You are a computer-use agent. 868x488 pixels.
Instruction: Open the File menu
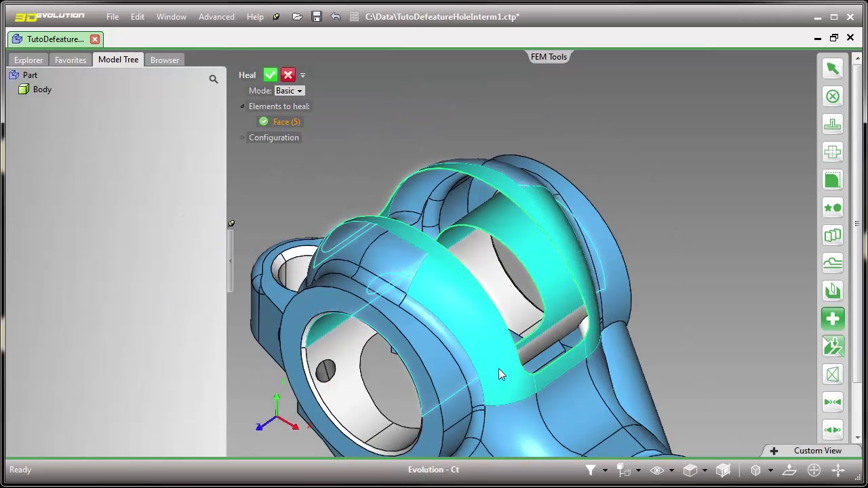pyautogui.click(x=113, y=17)
